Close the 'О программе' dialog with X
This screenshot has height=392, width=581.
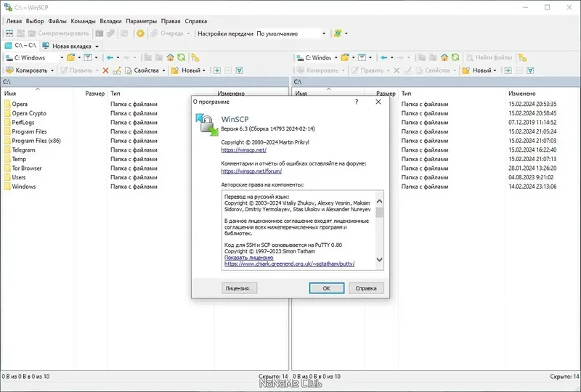378,102
